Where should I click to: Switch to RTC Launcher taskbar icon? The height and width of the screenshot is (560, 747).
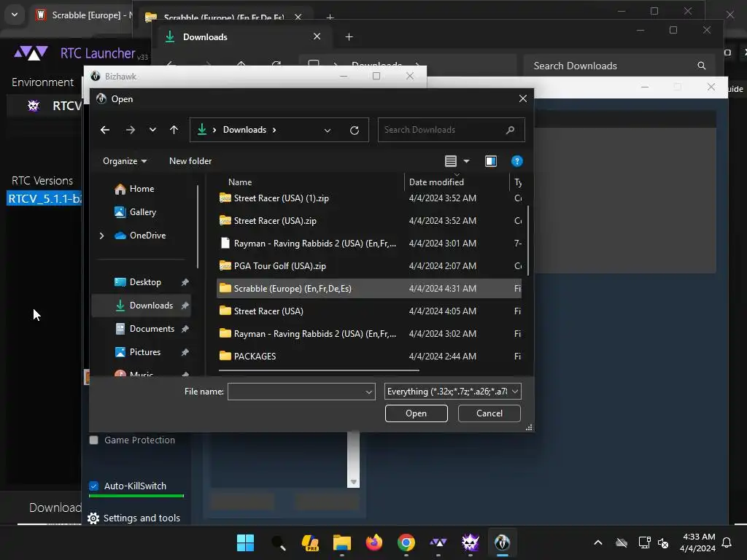click(x=438, y=542)
